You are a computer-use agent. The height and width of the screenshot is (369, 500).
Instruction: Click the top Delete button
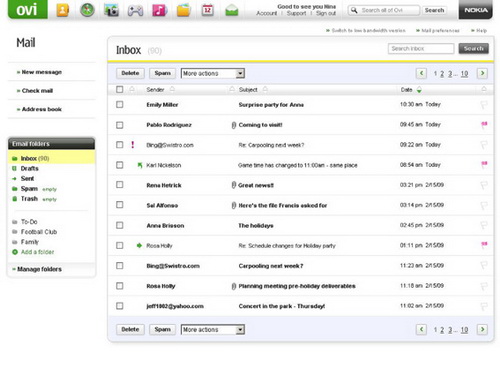tap(130, 73)
